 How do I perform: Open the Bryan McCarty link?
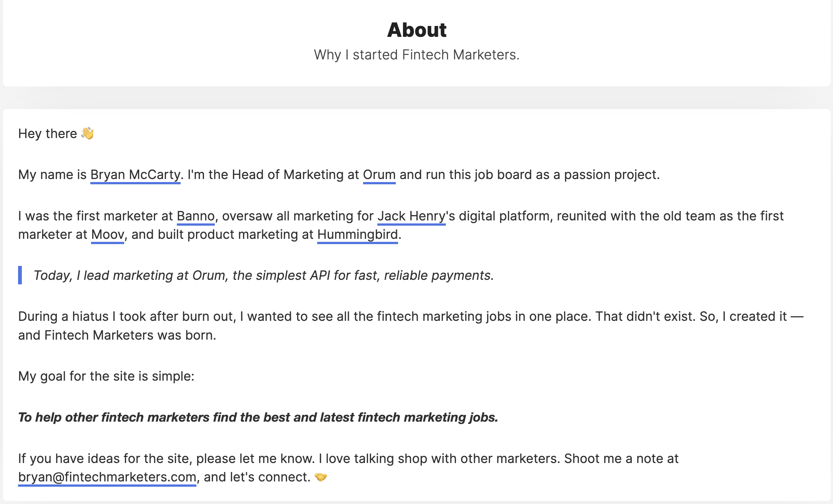tap(135, 175)
